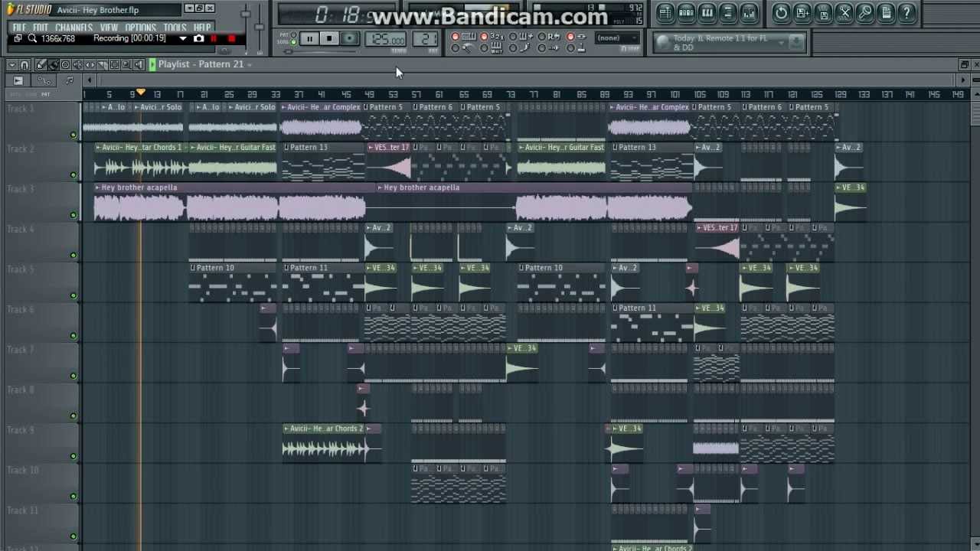Open the VIEW menu
Viewport: 980px width, 551px height.
(109, 28)
